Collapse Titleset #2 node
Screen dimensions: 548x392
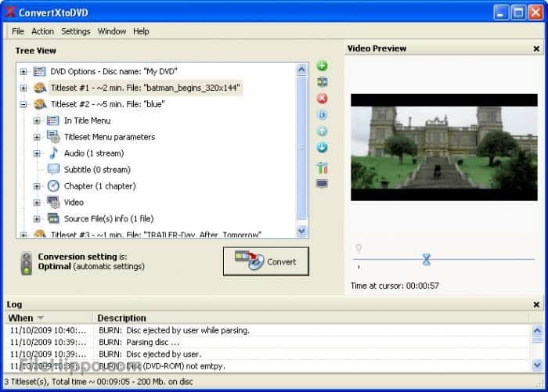[23, 104]
